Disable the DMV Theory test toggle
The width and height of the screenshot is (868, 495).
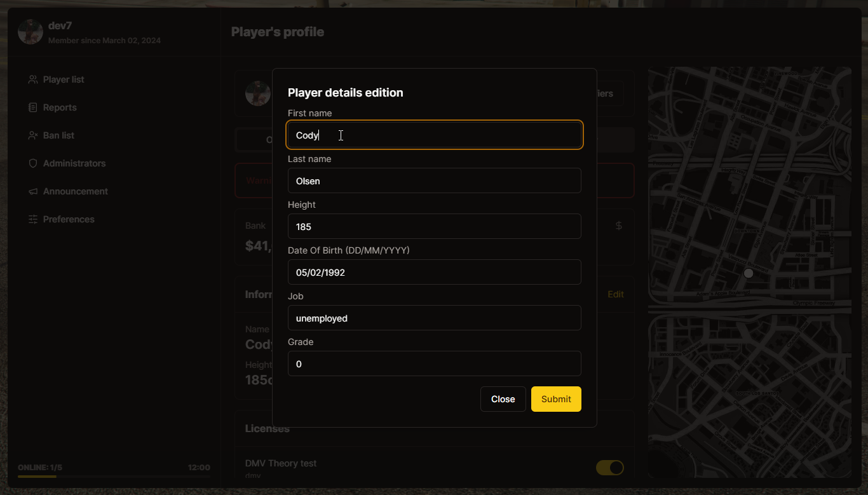[x=609, y=467]
